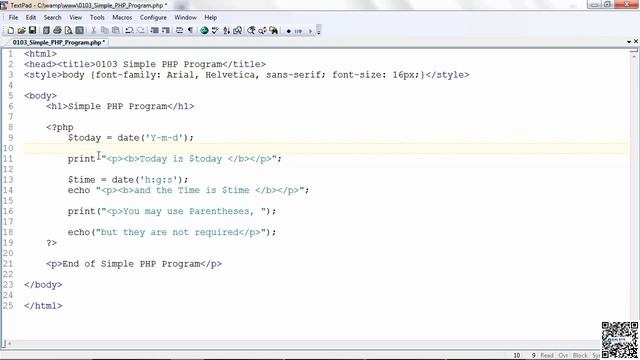Click line number 10 in the gutter

click(8, 148)
